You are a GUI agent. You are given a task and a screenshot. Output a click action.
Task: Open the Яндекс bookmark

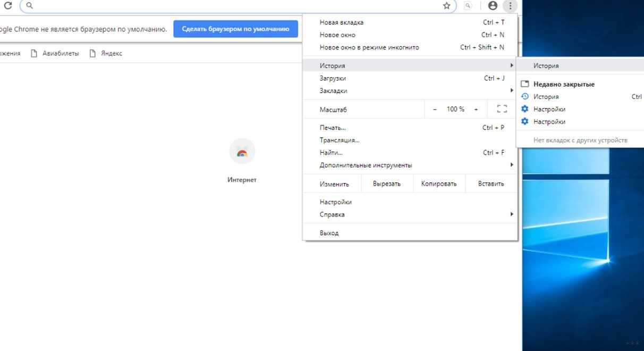pyautogui.click(x=106, y=53)
